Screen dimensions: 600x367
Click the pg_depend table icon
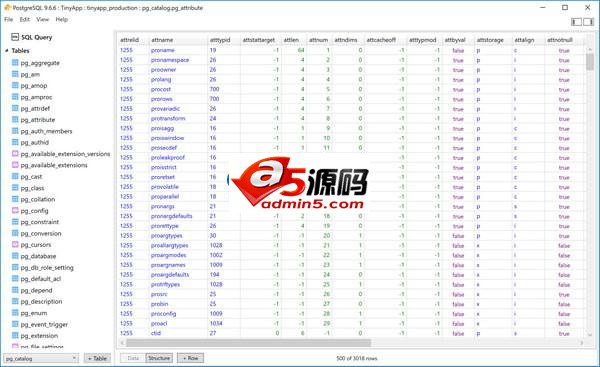[x=15, y=290]
